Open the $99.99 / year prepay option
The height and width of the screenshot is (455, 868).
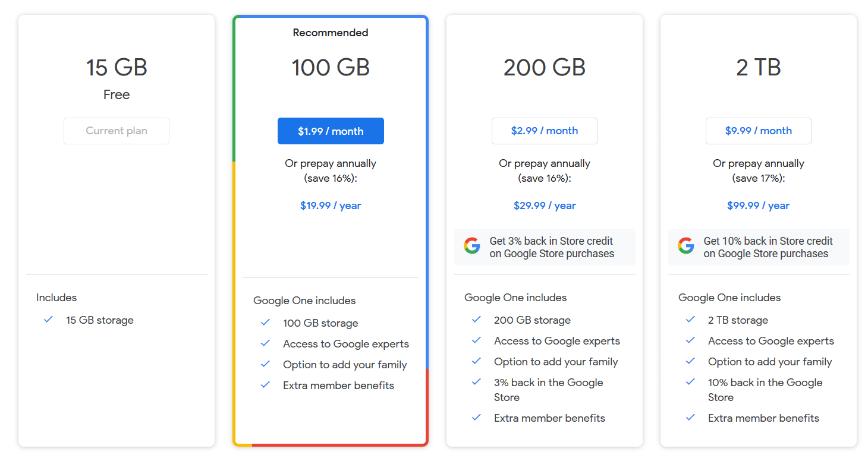758,205
